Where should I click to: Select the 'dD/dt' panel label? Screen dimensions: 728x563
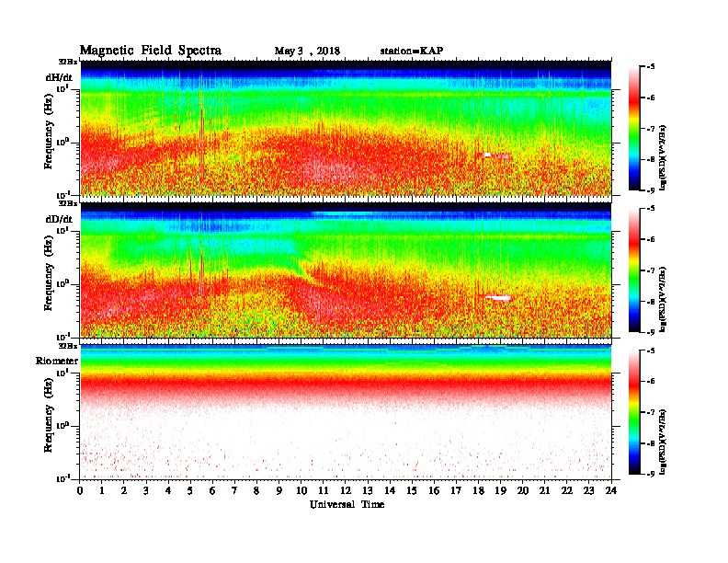[x=59, y=219]
